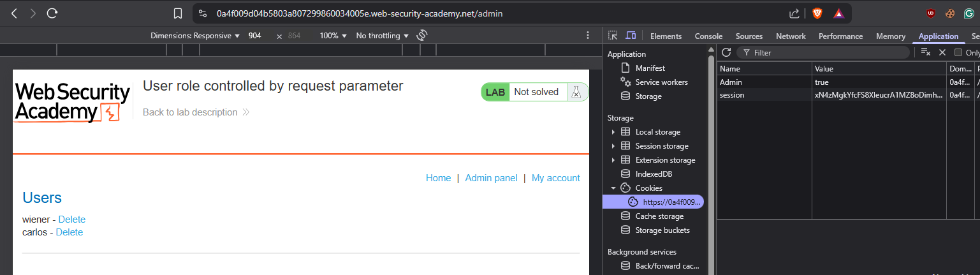980x275 pixels.
Task: Collapse the Cookies tree section
Action: [613, 188]
